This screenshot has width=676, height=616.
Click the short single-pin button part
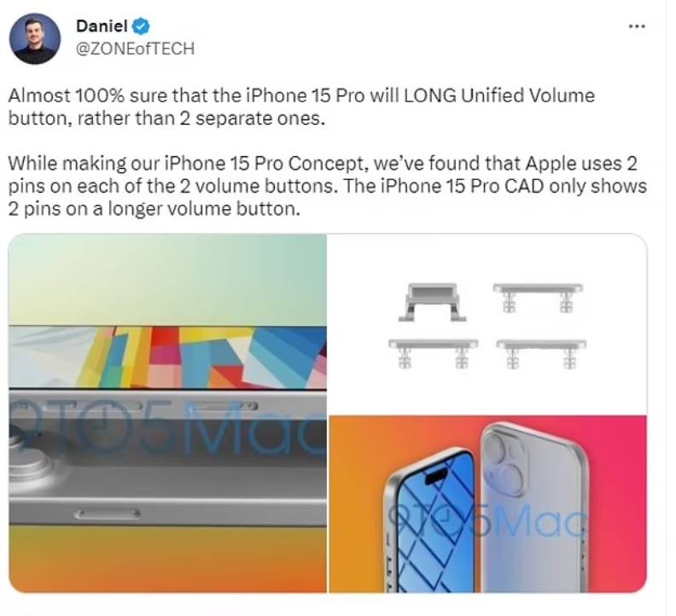click(433, 302)
